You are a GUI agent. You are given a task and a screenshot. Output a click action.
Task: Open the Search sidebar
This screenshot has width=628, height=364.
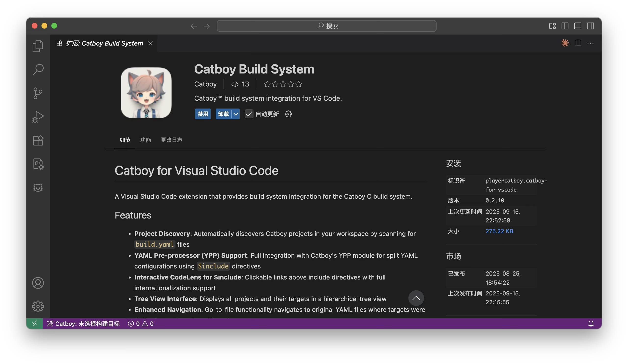coord(38,70)
